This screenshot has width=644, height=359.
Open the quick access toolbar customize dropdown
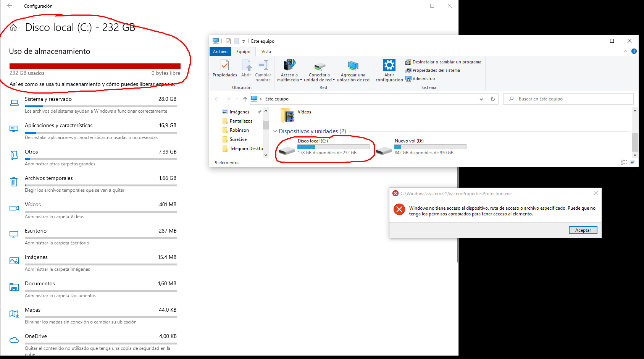click(244, 41)
